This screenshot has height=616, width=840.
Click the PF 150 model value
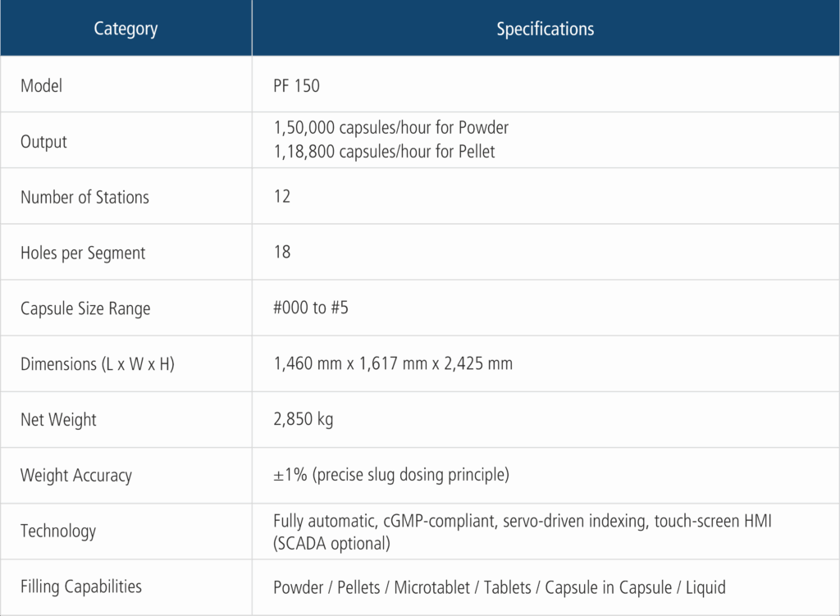click(296, 85)
